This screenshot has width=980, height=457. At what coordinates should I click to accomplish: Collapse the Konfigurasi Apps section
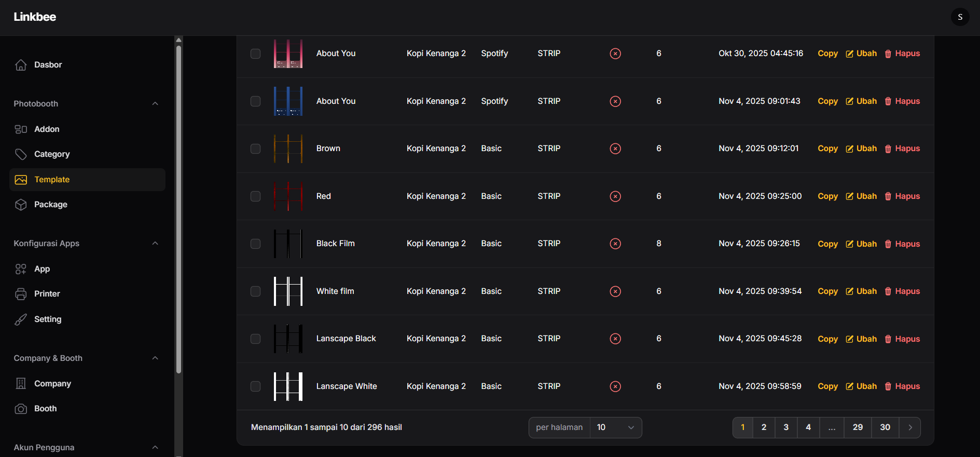tap(155, 243)
